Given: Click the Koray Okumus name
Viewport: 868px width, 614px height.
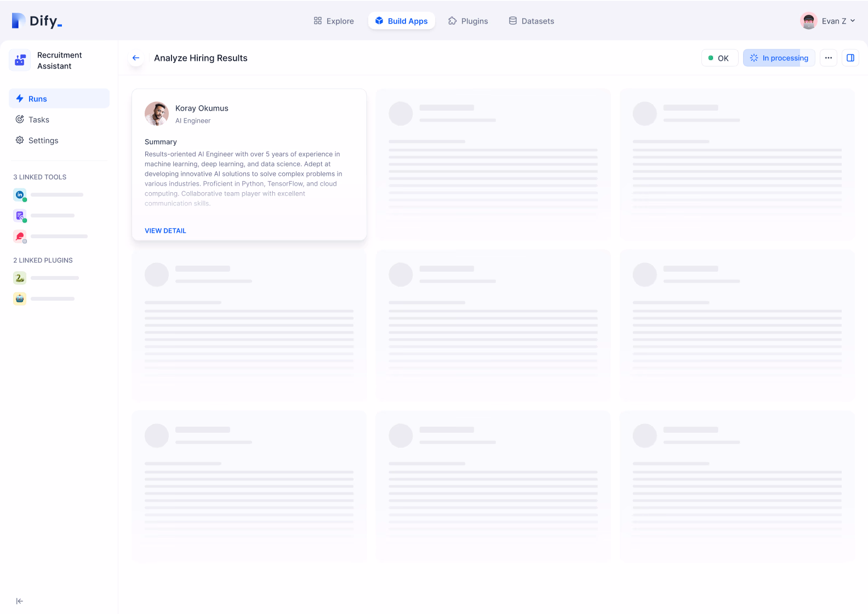Looking at the screenshot, I should click(x=202, y=108).
